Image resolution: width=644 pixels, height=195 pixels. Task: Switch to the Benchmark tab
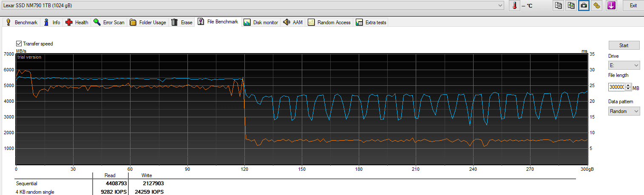tap(21, 23)
